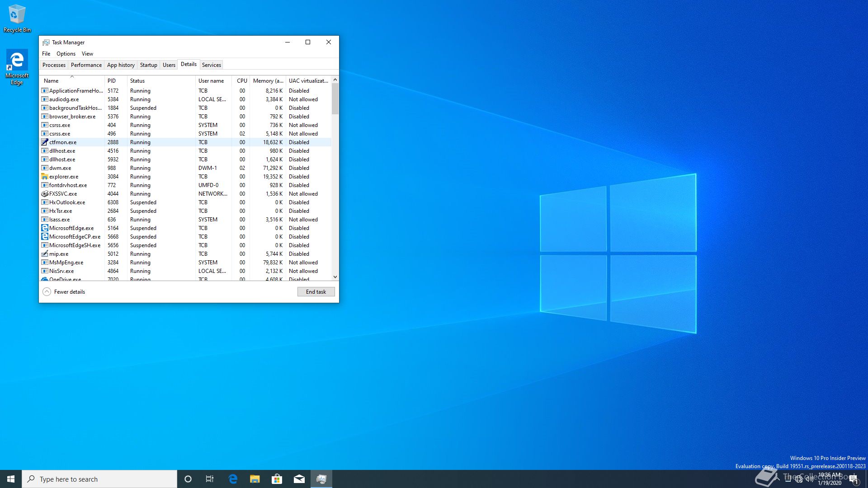Viewport: 868px width, 488px height.
Task: Select csrss.exe with PID 496
Action: [186, 134]
